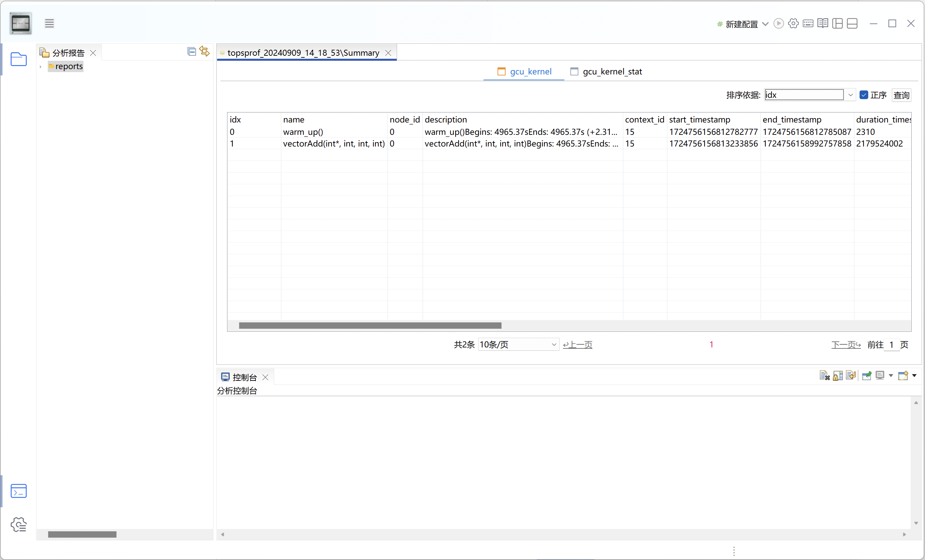The height and width of the screenshot is (560, 925).
Task: Open the terminal view in the left sidebar
Action: pos(19,491)
